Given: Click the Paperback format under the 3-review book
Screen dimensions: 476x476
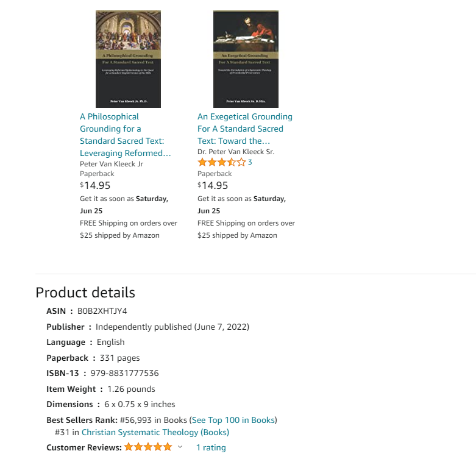Looking at the screenshot, I should pos(215,174).
